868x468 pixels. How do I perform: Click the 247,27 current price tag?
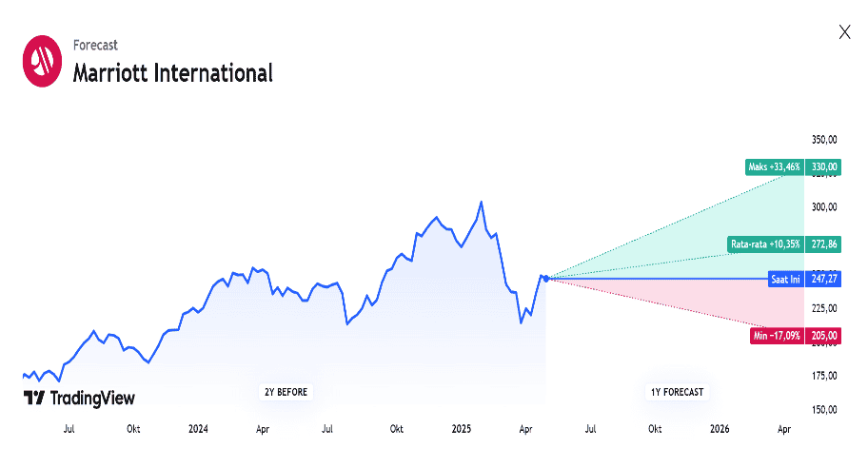pyautogui.click(x=823, y=279)
